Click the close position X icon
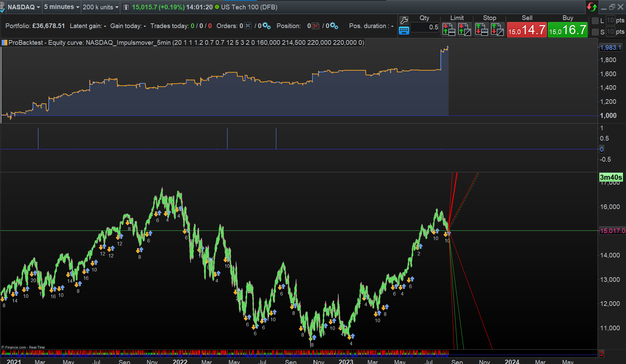 315,26
